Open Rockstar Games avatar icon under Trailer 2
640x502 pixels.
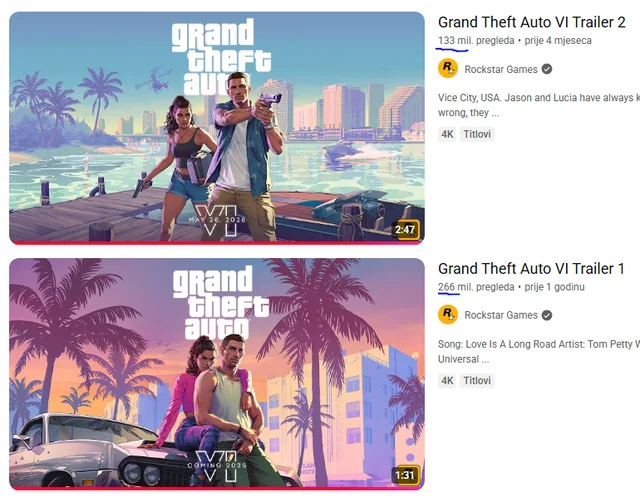click(448, 69)
